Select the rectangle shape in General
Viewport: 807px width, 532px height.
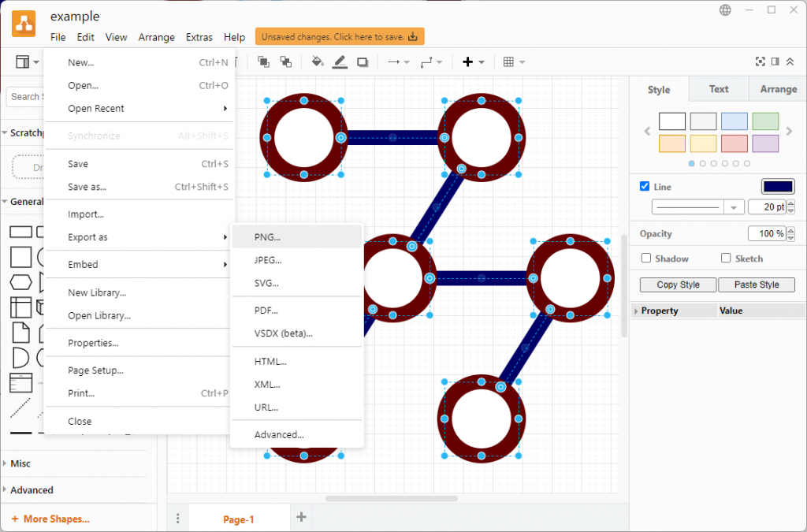(x=20, y=232)
